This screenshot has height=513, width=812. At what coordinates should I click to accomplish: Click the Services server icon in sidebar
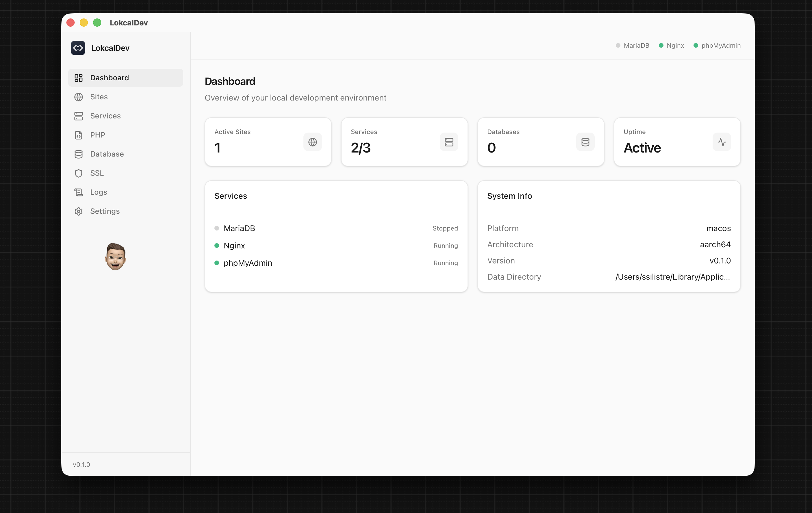coord(79,116)
